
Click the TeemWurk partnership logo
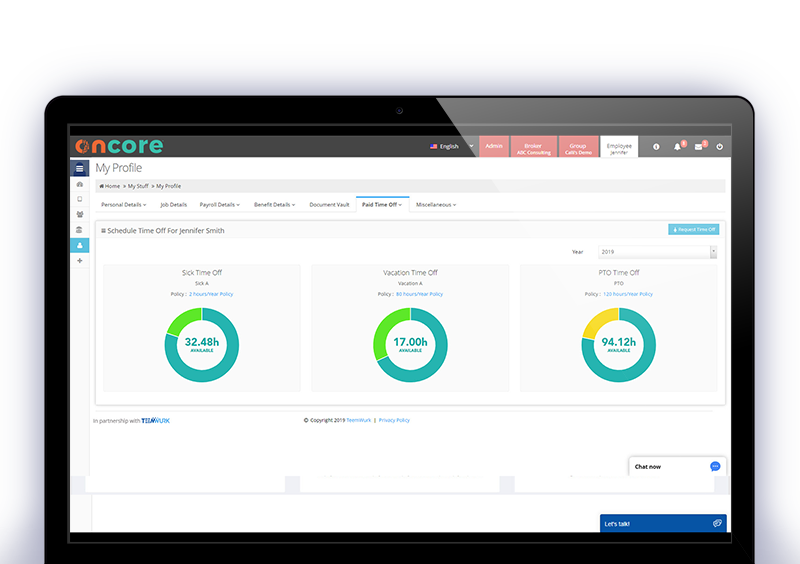click(x=156, y=421)
